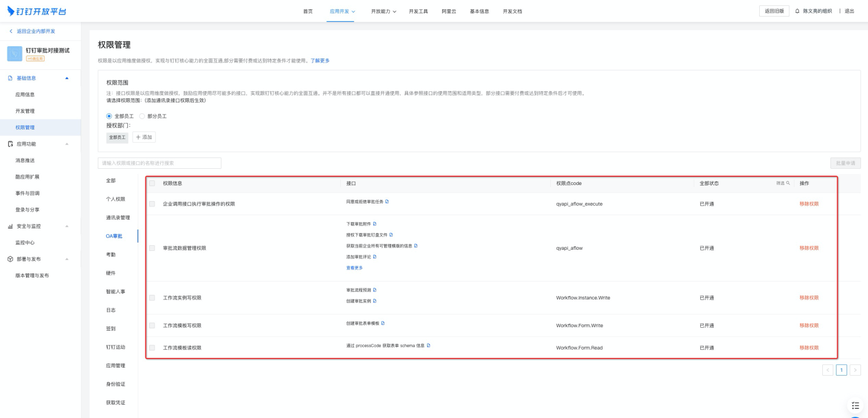The image size is (868, 418).
Task: Toggle the select-all checkbox in table header
Action: 152,183
